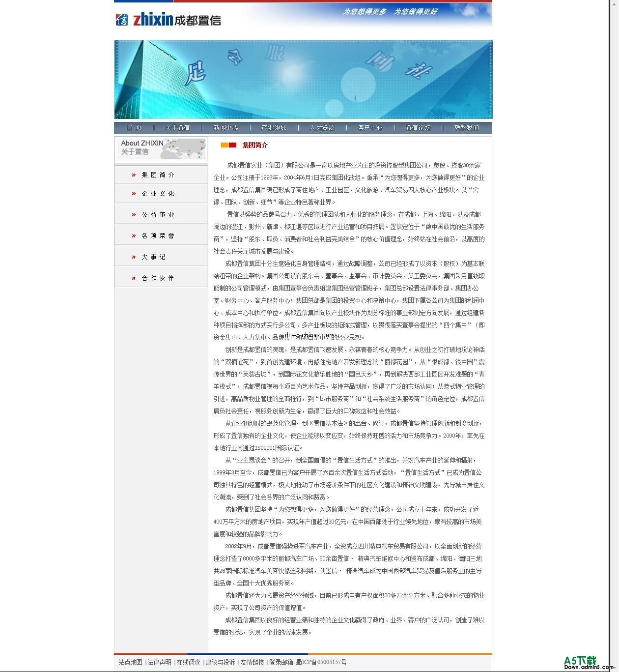Click the 蜀ICP备05005157号 text
The width and height of the screenshot is (619, 672).
[x=321, y=662]
